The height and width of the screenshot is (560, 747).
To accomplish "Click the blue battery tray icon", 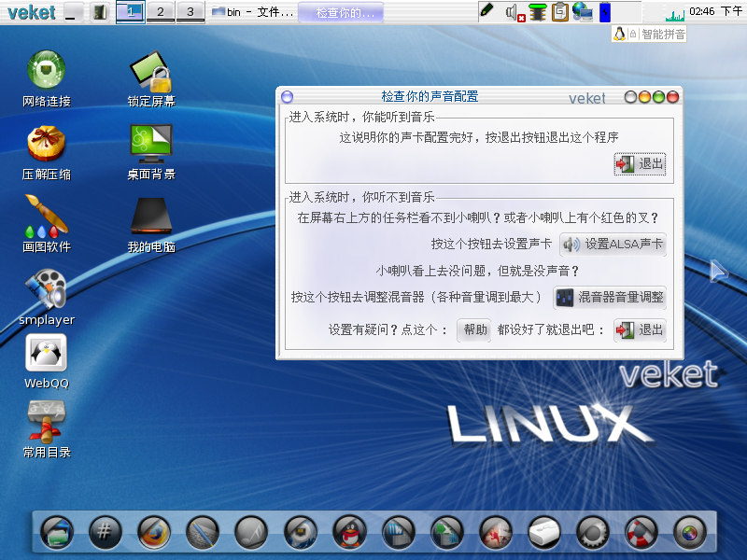I will [604, 12].
